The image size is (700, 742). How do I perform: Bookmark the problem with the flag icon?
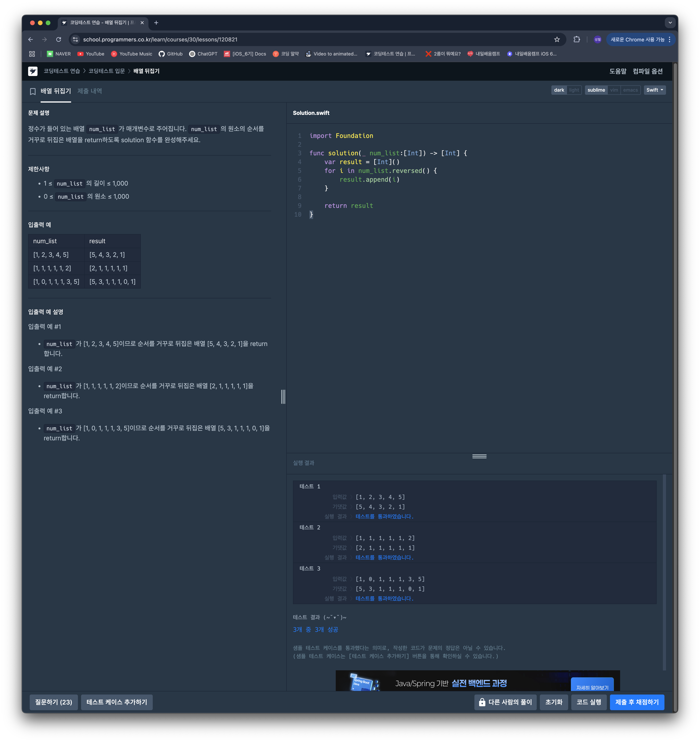tap(33, 91)
